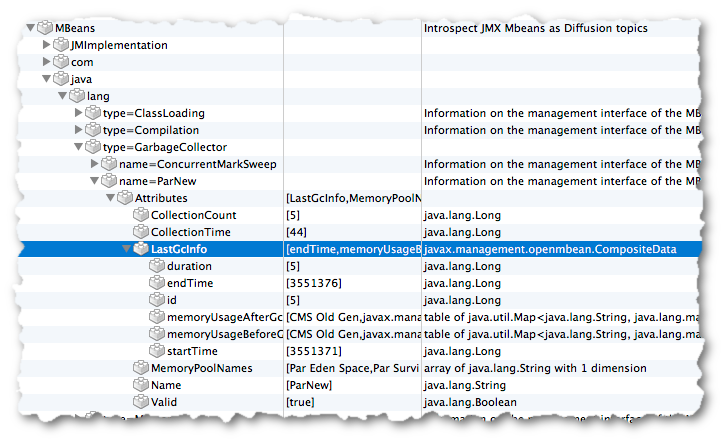Collapse the type=GarbageCollector branch

(79, 147)
